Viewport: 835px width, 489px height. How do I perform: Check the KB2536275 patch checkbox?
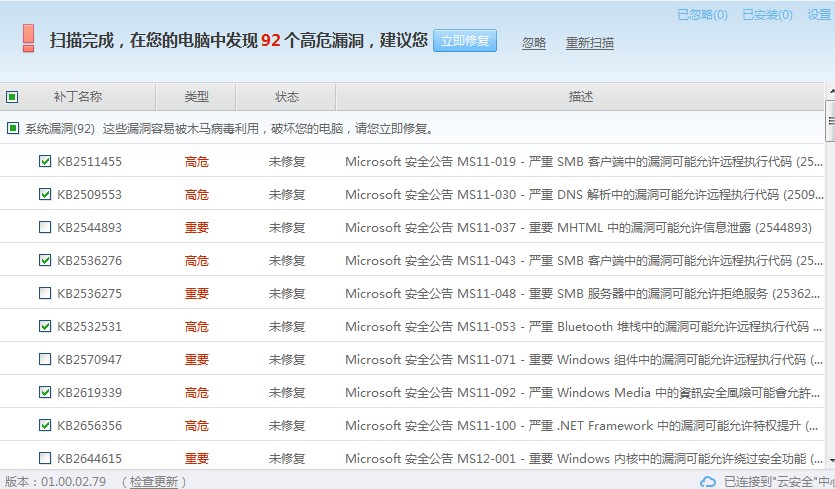(45, 293)
